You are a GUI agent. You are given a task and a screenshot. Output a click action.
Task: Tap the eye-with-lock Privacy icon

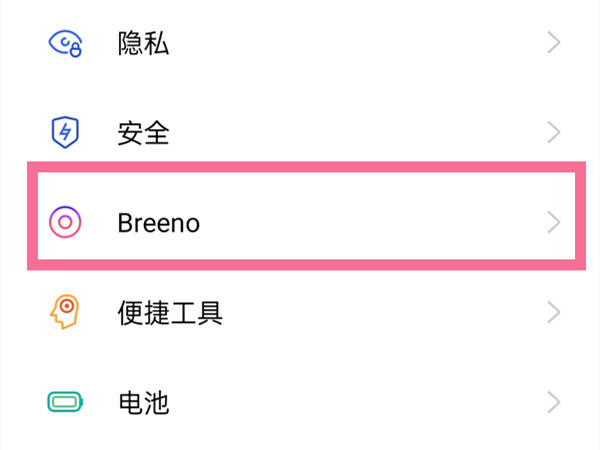[65, 43]
